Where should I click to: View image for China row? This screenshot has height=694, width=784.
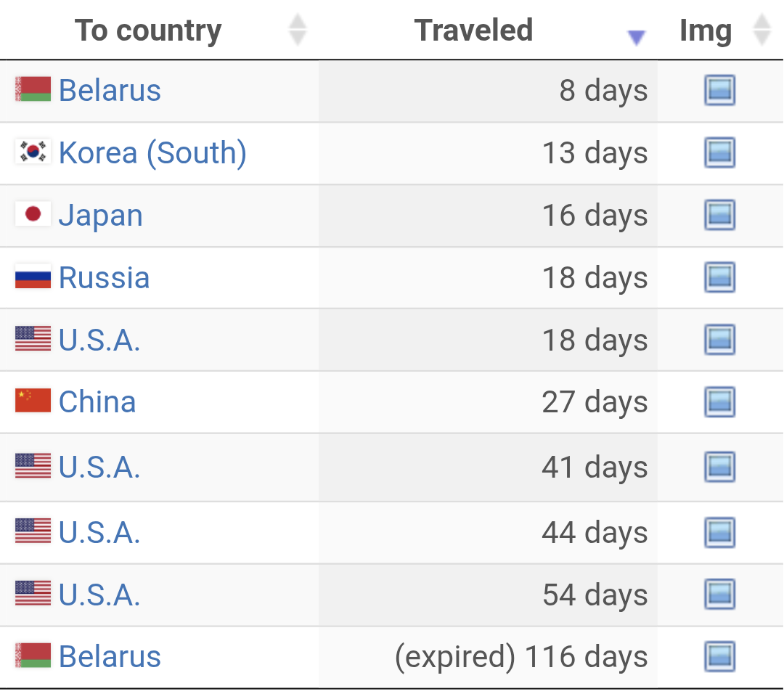pos(719,402)
